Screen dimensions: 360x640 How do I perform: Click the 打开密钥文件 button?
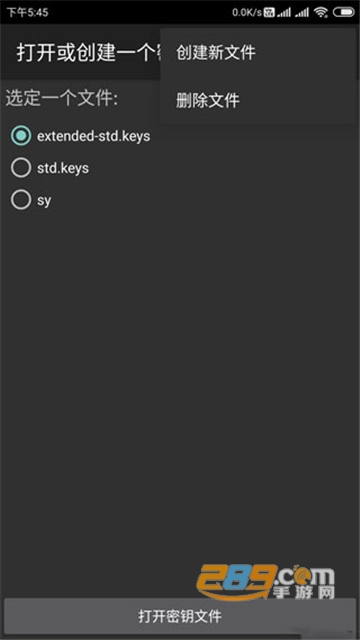point(180,616)
